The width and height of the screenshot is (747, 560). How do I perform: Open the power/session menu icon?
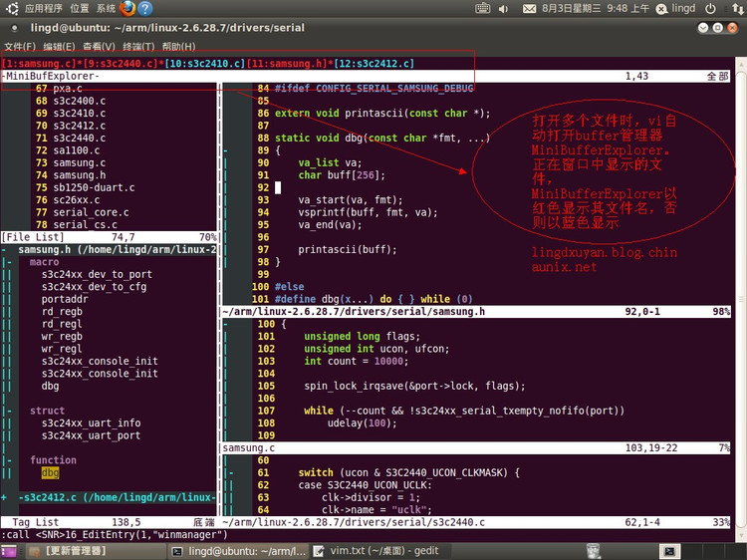pos(710,9)
